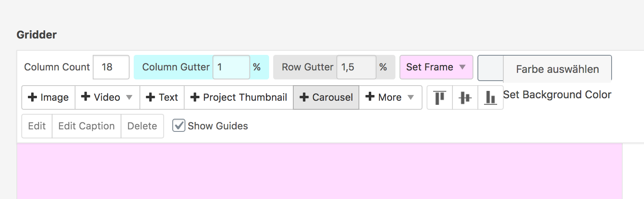Add a Carousel element
The width and height of the screenshot is (644, 199).
(326, 97)
